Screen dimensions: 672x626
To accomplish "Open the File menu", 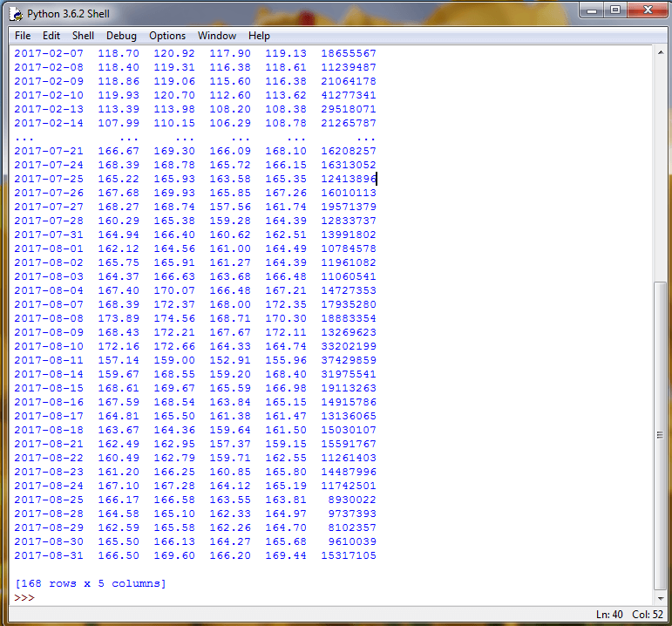I will point(23,36).
